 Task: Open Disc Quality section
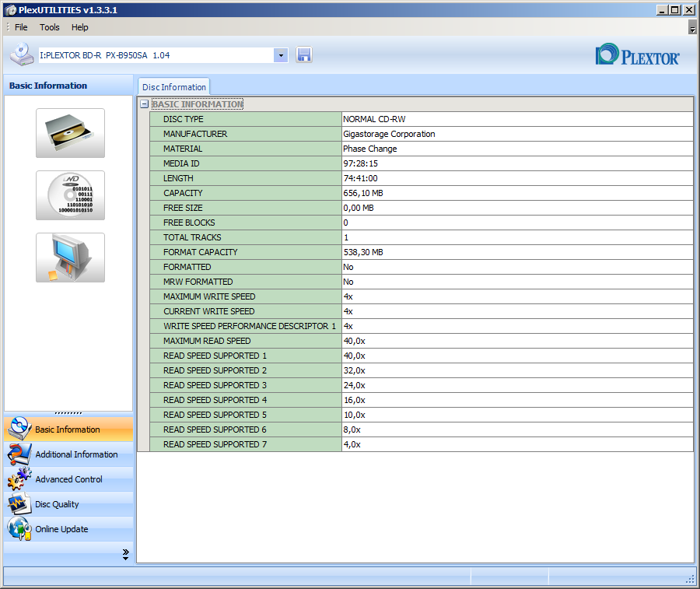click(x=68, y=504)
